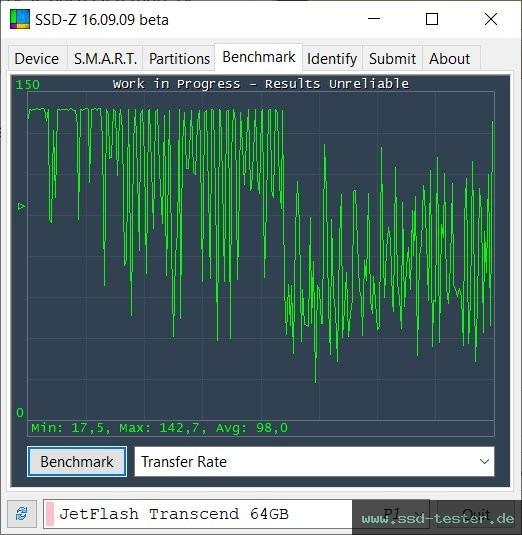The width and height of the screenshot is (522, 535).
Task: Open the Submit tab
Action: point(392,58)
